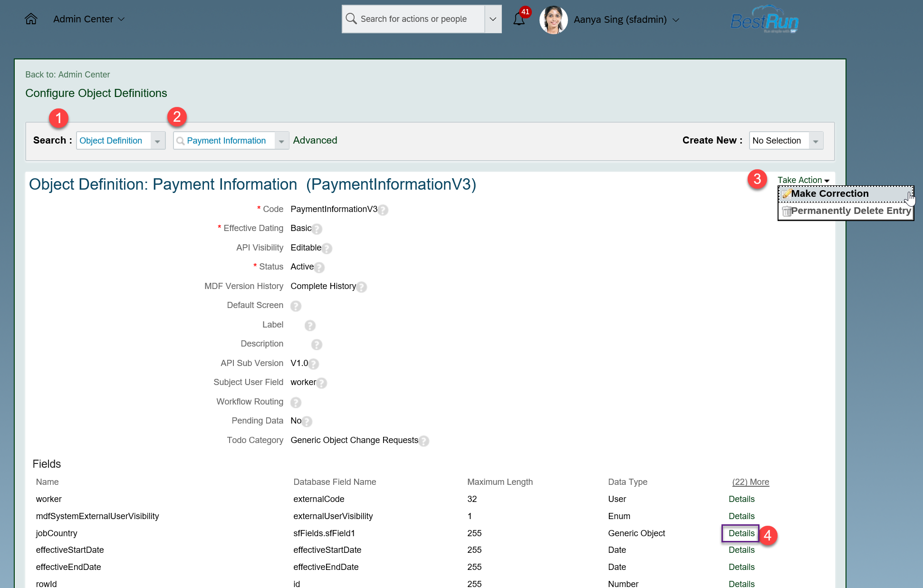Open Details for mdfSystemExternalUserVisibility field
The image size is (923, 588).
click(x=741, y=516)
